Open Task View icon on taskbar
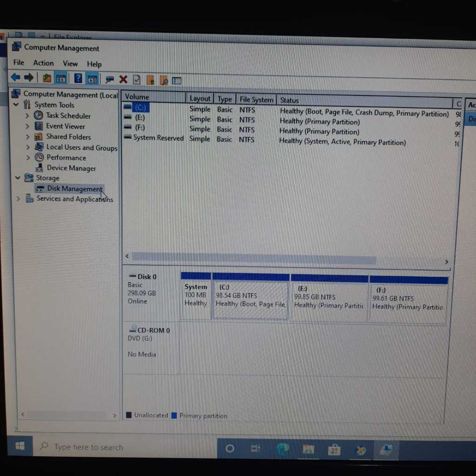This screenshot has width=476, height=476. 255,449
